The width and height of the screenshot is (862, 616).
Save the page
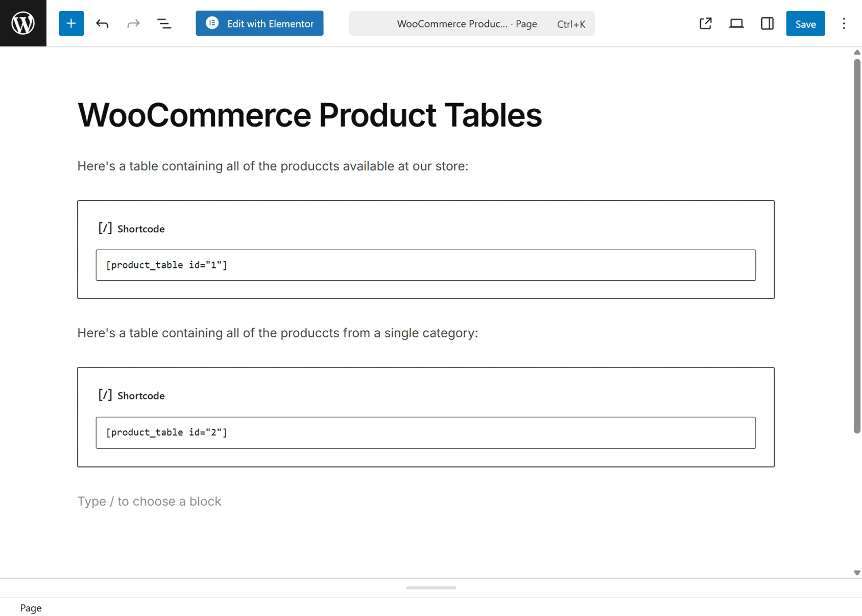(805, 23)
